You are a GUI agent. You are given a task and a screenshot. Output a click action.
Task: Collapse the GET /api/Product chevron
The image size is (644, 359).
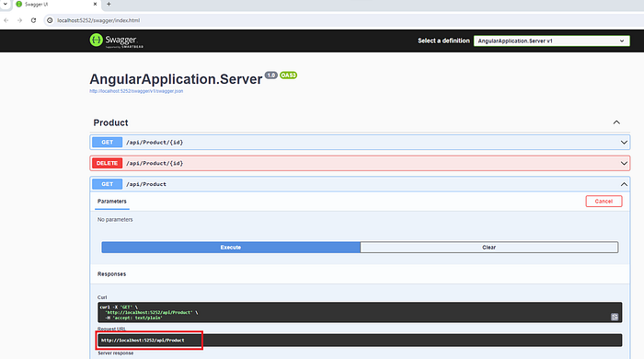(x=624, y=184)
